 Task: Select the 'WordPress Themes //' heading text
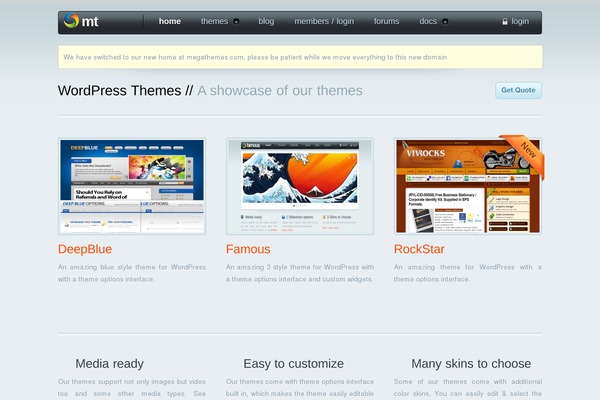coord(126,91)
